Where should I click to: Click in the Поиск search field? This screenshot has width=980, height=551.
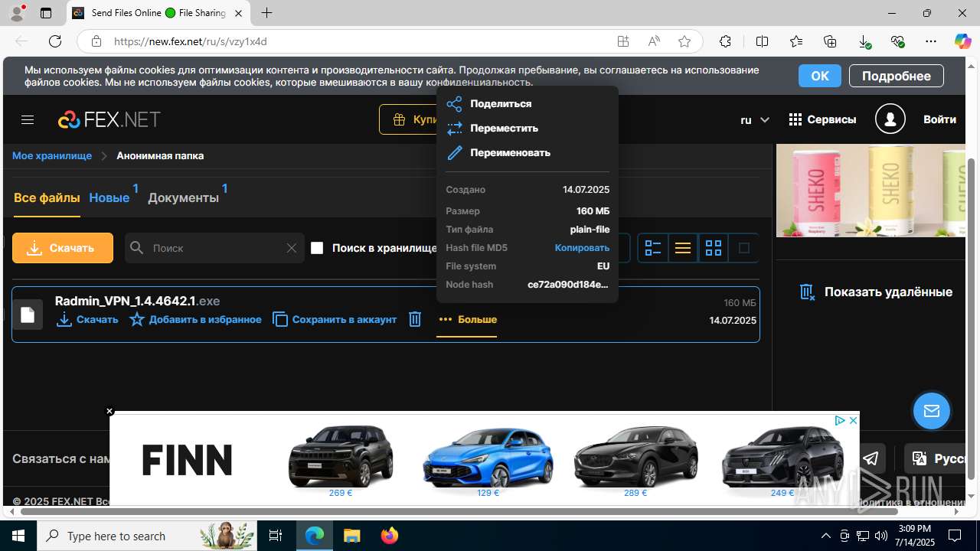[214, 248]
